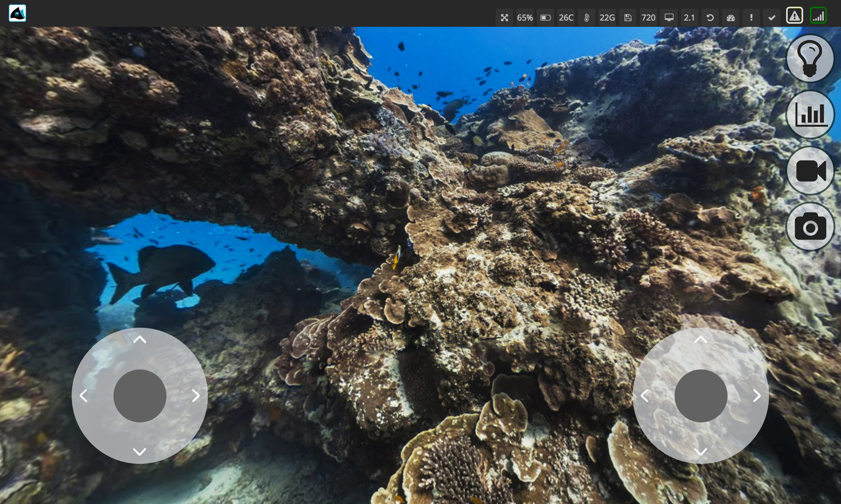Take a snapshot with the camera button
The image size is (841, 504).
click(810, 227)
